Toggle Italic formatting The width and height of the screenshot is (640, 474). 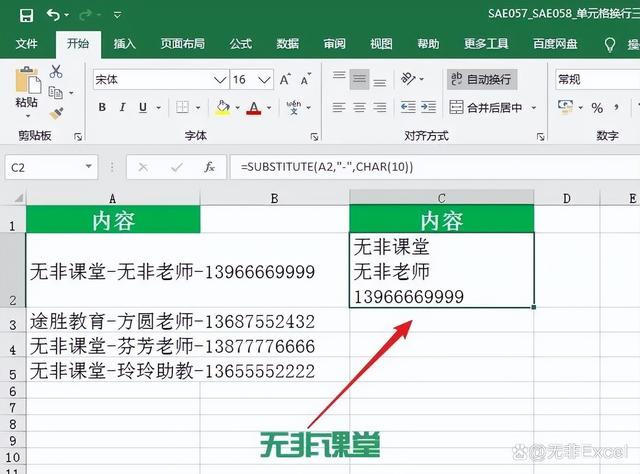(x=122, y=107)
